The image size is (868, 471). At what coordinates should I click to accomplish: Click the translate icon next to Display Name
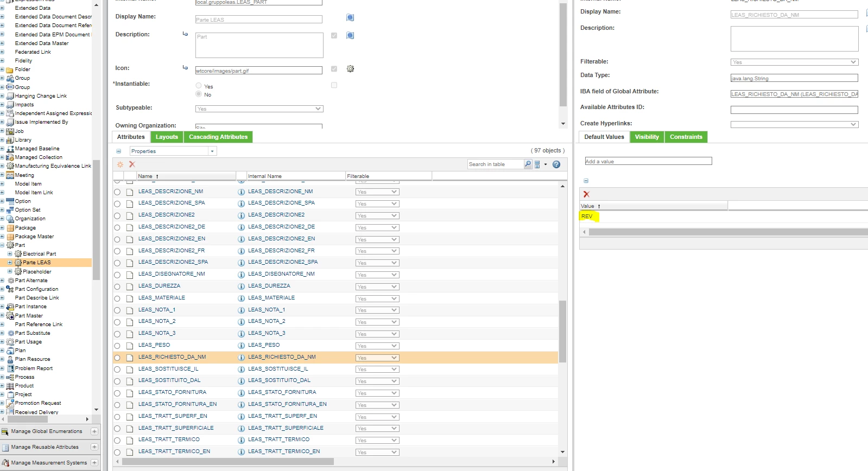pyautogui.click(x=350, y=18)
